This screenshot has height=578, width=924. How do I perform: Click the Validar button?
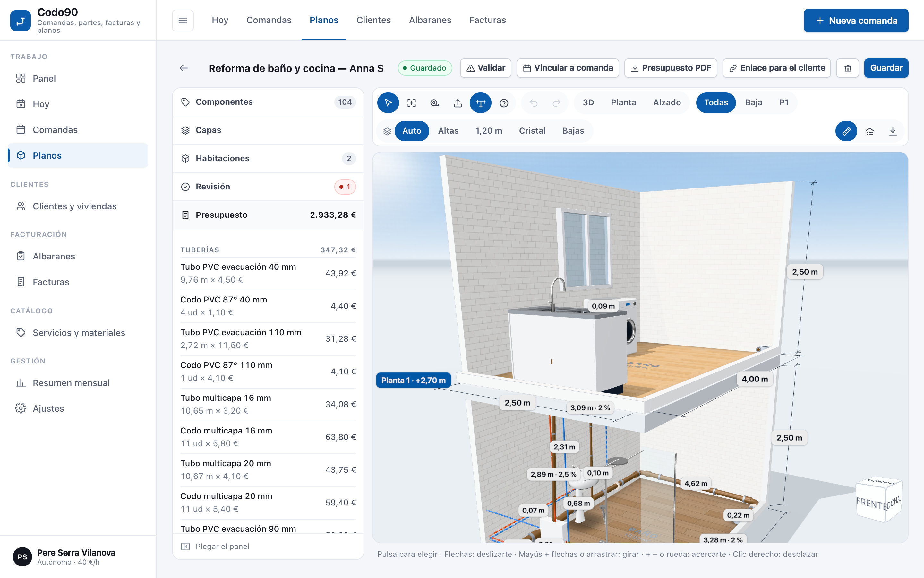tap(485, 68)
